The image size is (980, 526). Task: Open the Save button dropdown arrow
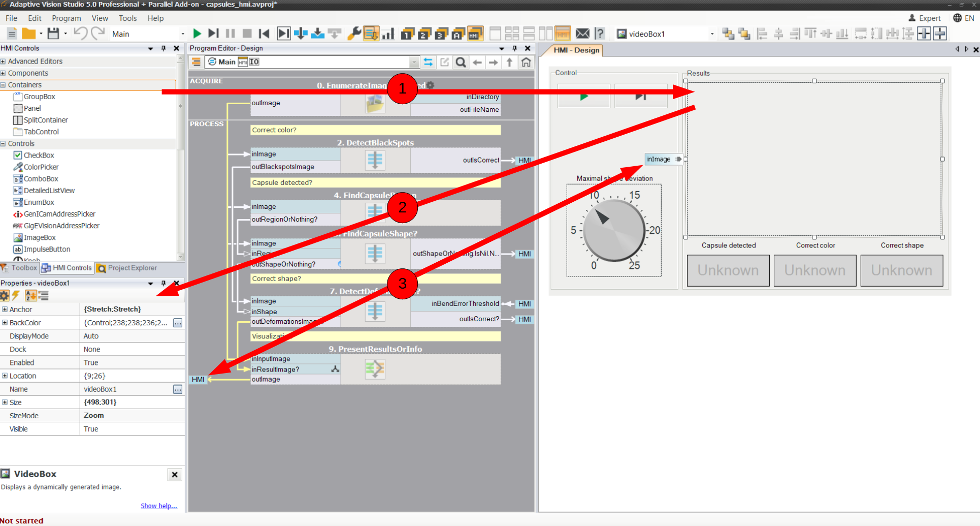tap(66, 34)
